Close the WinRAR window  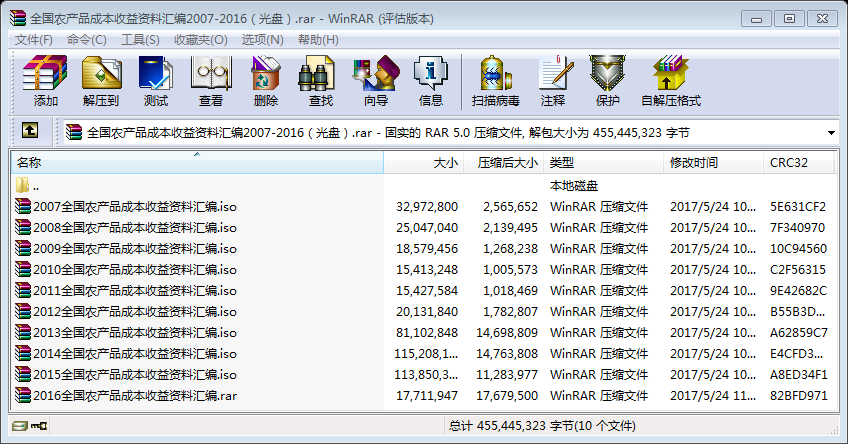point(822,19)
